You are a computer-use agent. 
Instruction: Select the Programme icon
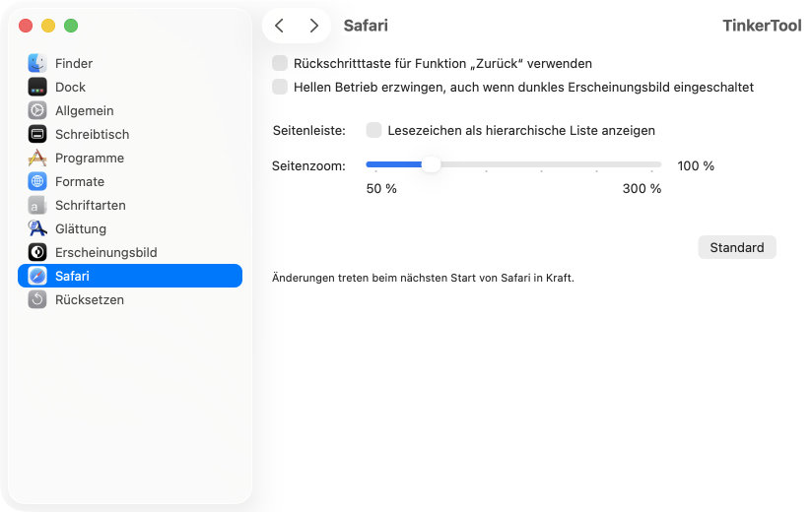(37, 158)
